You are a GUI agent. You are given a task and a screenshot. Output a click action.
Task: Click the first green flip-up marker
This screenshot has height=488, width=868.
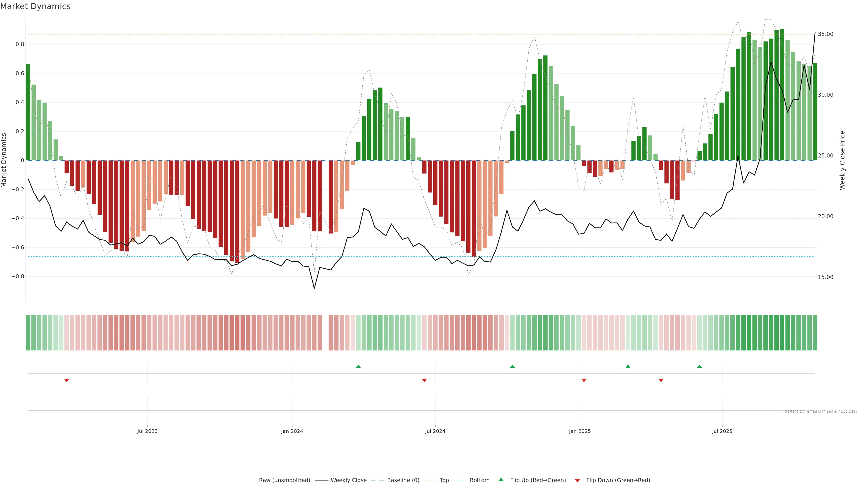click(x=358, y=366)
